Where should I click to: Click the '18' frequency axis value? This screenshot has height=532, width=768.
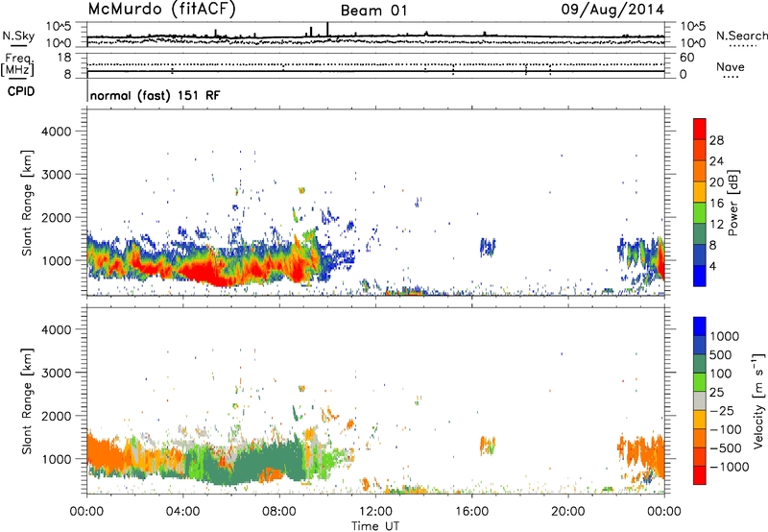pyautogui.click(x=64, y=58)
